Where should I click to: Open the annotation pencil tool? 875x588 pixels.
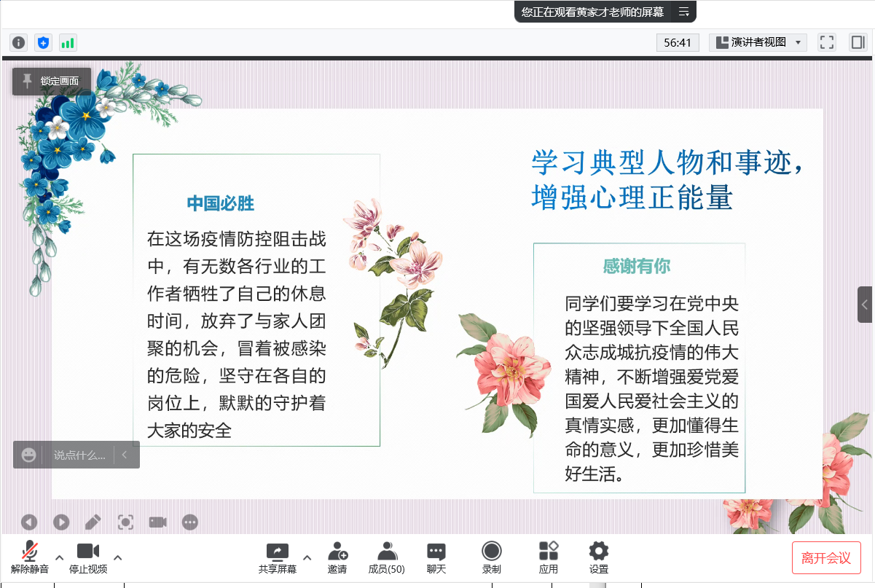click(93, 522)
